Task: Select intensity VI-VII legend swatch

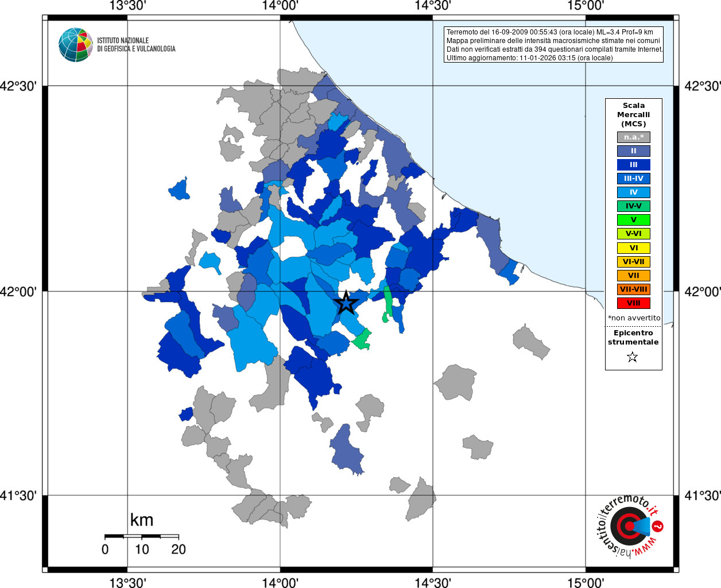Action: [634, 262]
